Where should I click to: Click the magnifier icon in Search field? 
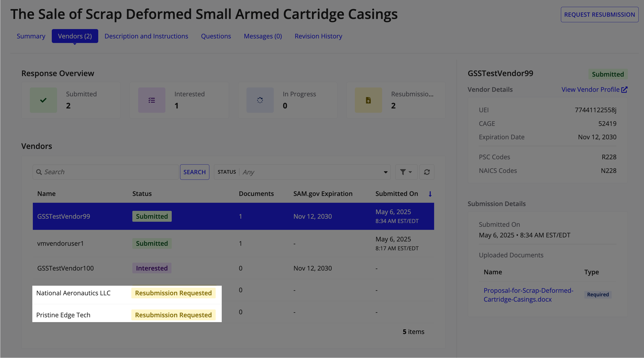click(39, 172)
